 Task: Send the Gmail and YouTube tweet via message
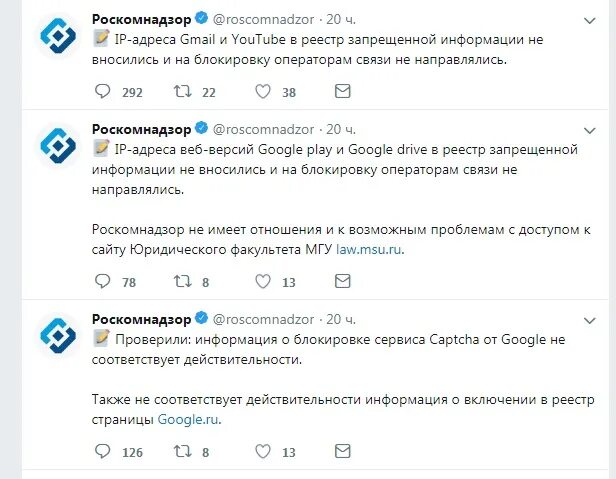coord(343,92)
